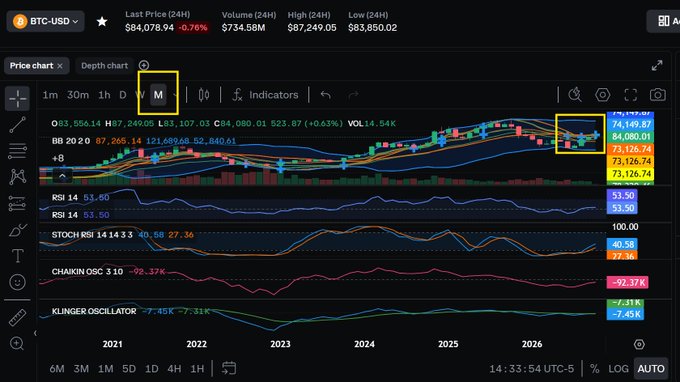Collapse the indicator legend with the chevron
The width and height of the screenshot is (680, 382).
click(x=62, y=176)
